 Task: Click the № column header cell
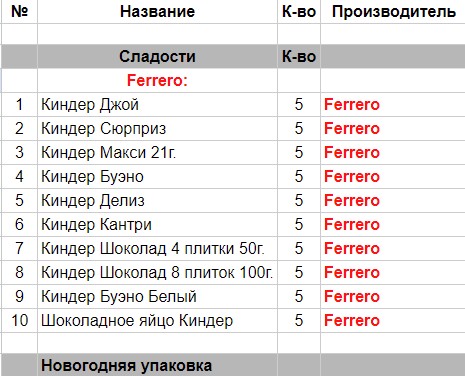click(x=19, y=12)
